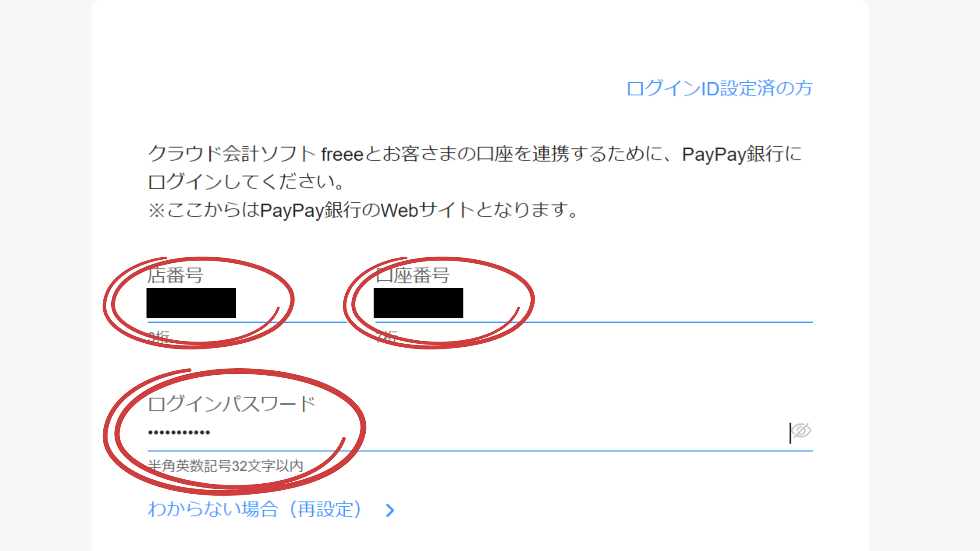Focus the 店番号 input field

pos(247,303)
